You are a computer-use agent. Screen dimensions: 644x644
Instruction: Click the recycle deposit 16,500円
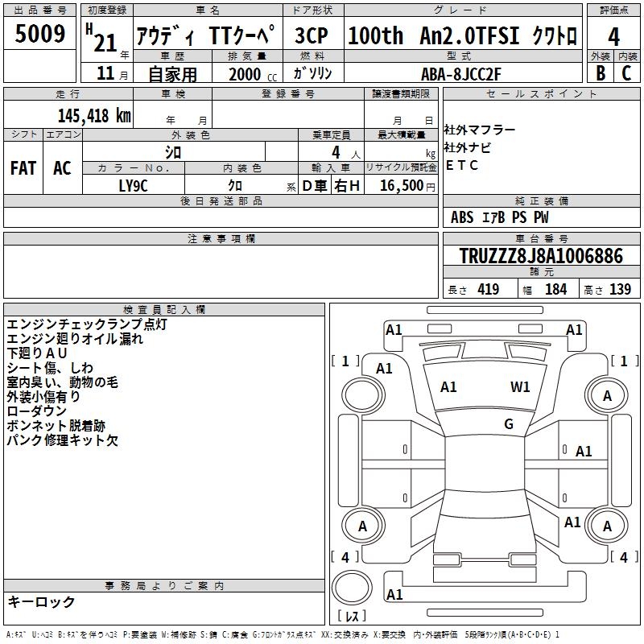(x=407, y=186)
